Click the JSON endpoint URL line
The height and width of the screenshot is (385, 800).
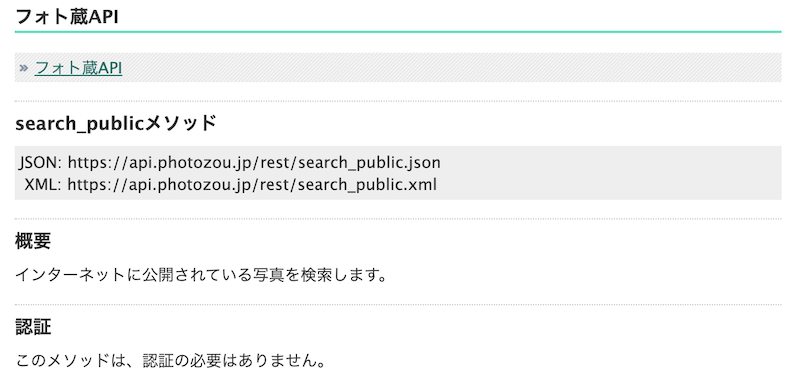click(230, 163)
